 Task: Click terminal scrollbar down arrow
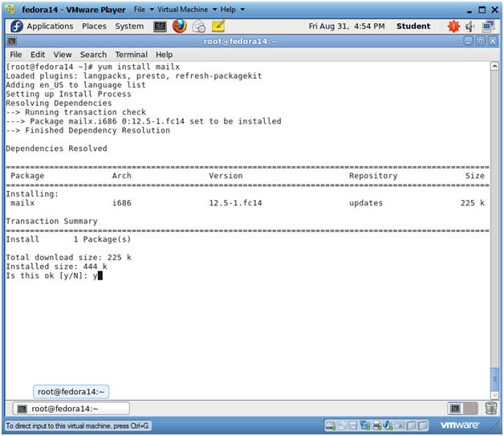(494, 394)
